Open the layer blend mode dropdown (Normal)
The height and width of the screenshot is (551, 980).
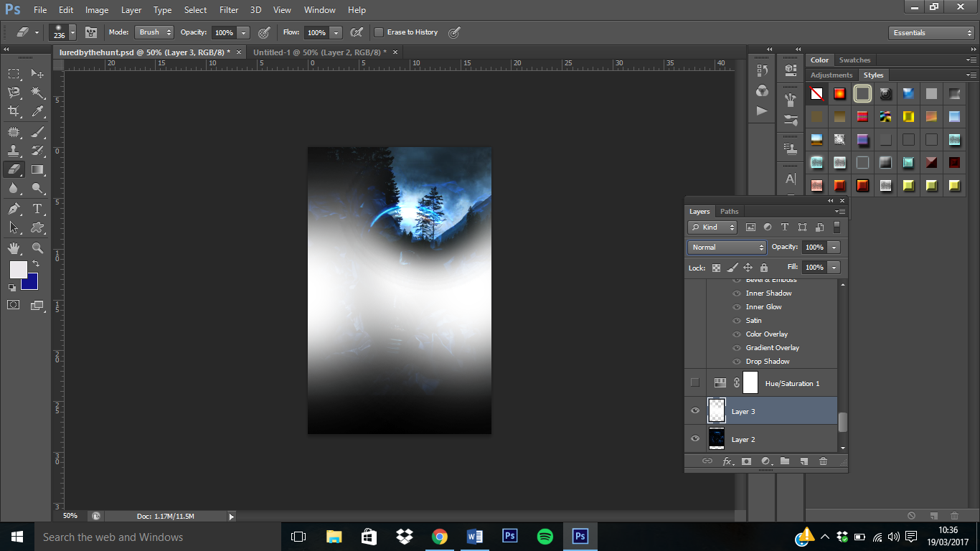[x=727, y=247]
